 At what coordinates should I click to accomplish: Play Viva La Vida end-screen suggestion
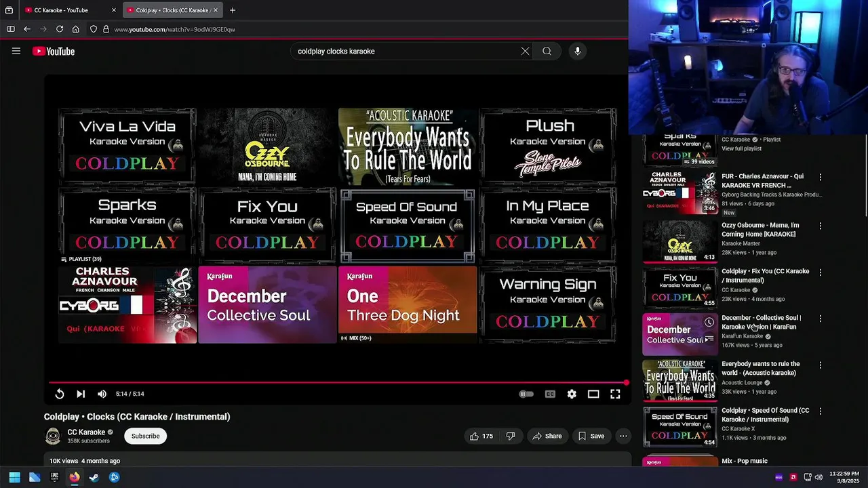(x=127, y=146)
